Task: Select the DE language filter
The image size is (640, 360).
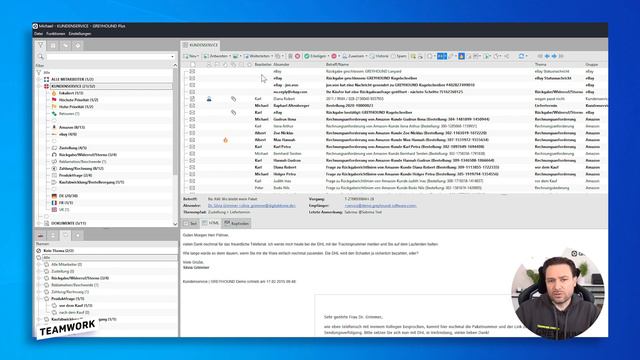Action: pos(68,196)
